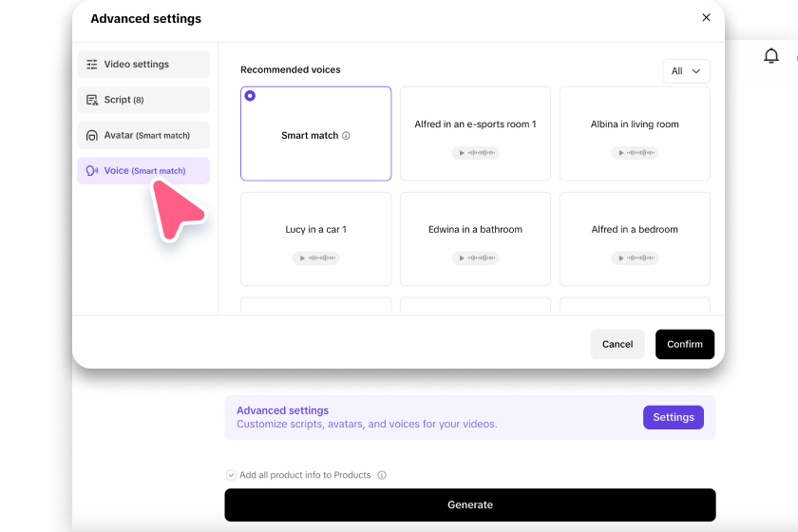The image size is (798, 532).
Task: Select the Voice (Smart match) section
Action: pos(143,171)
